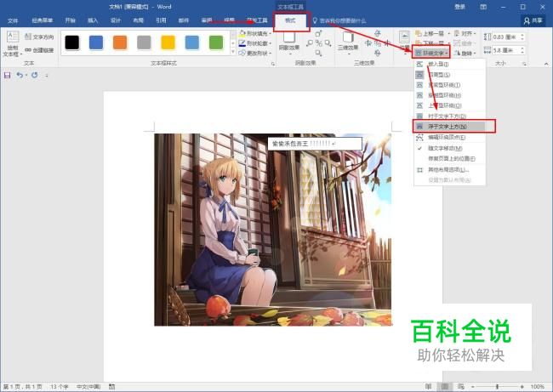Toggle 3-D on/off center icon
The height and width of the screenshot is (392, 553).
(378, 43)
